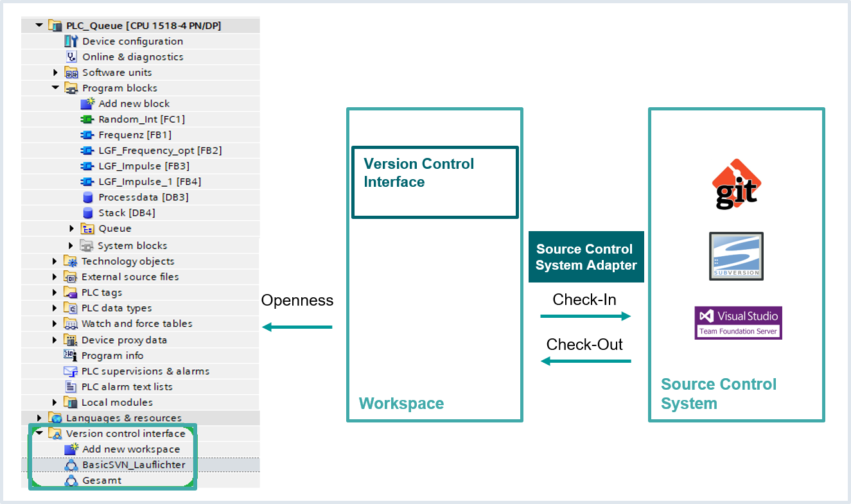The image size is (851, 504).
Task: Select the Random_Int [FC1] function icon
Action: pos(87,119)
